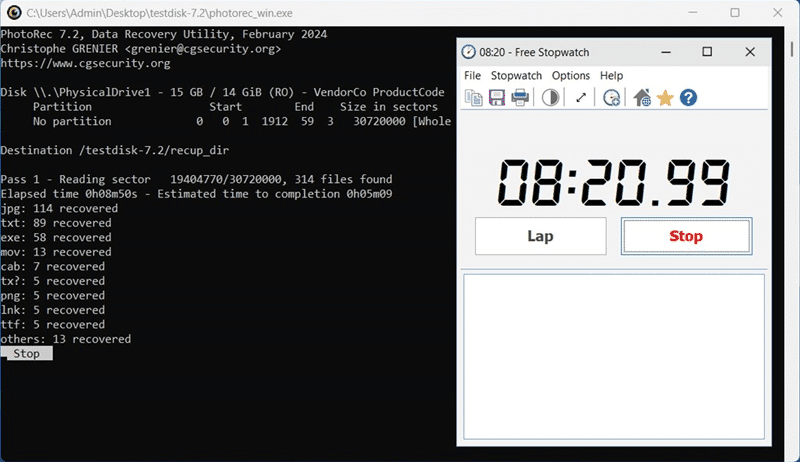The height and width of the screenshot is (462, 800).
Task: Click the 'png: 5 recovered' line
Action: [53, 296]
